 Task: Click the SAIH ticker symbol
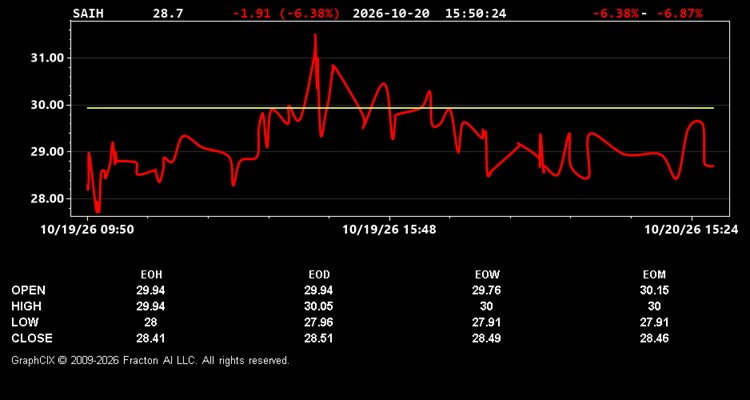click(x=86, y=13)
